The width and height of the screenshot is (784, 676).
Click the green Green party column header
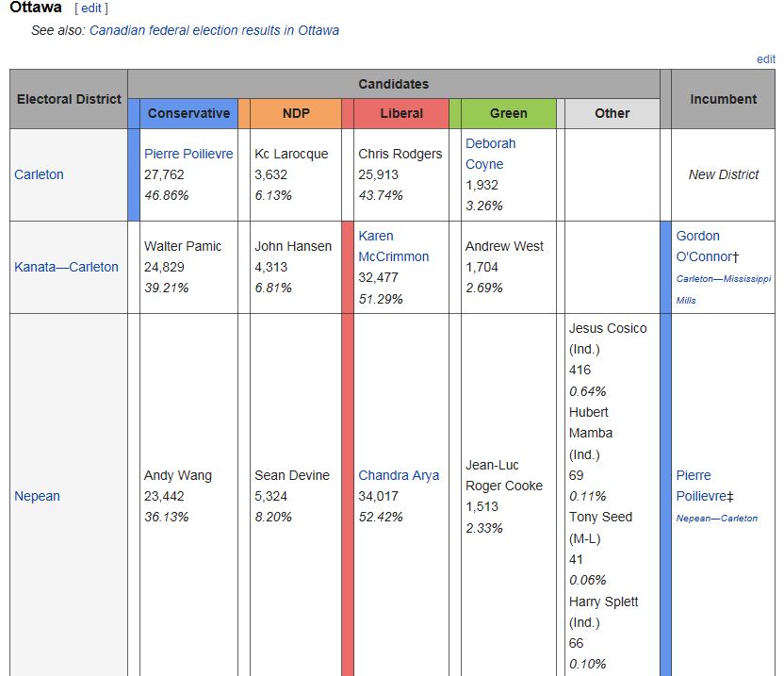pos(508,113)
